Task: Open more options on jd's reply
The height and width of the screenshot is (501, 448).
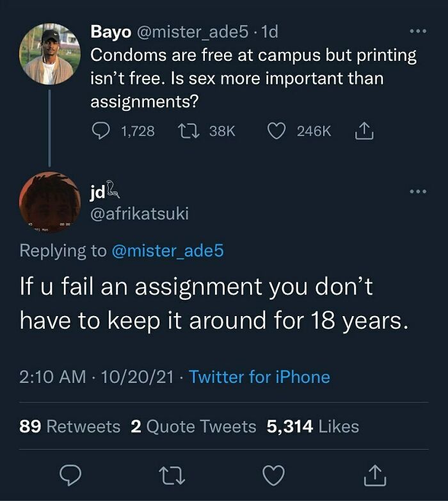Action: point(417,191)
